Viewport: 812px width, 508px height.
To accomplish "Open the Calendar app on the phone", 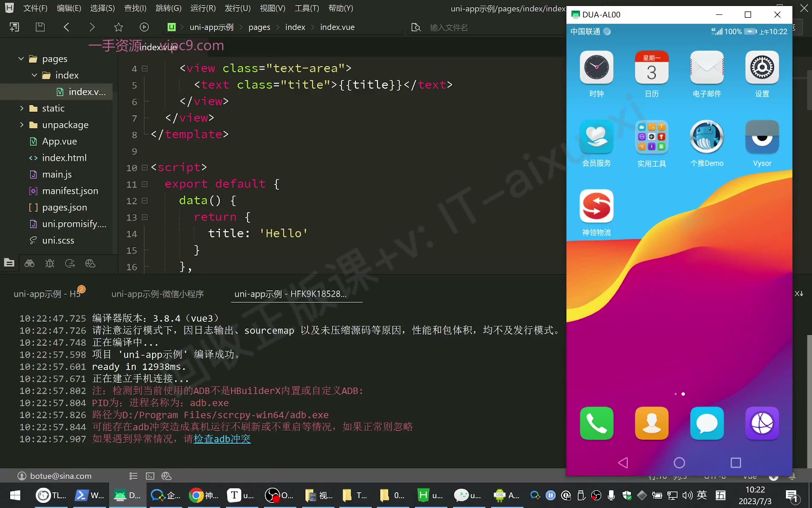I will coord(652,67).
